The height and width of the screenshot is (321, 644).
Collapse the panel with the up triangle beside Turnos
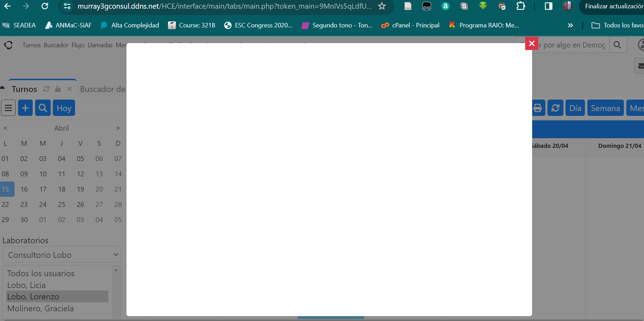pos(2,87)
